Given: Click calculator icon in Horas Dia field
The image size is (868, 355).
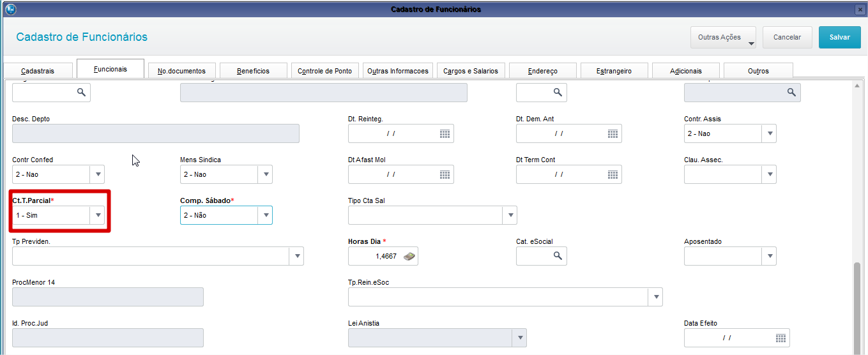Looking at the screenshot, I should click(x=409, y=257).
